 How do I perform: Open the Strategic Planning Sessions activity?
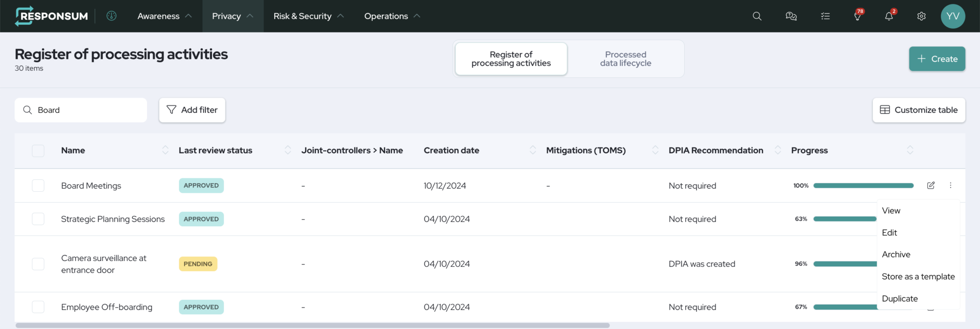click(113, 219)
